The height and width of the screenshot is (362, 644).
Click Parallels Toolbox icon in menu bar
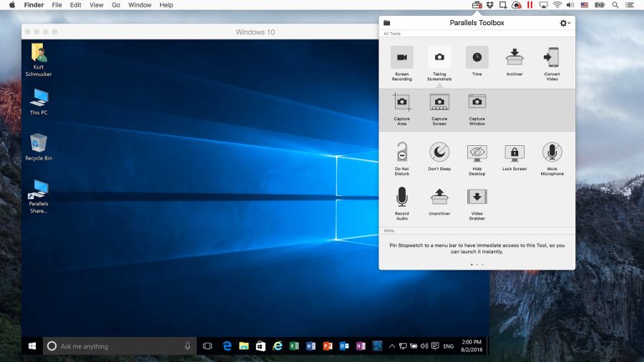pos(477,5)
